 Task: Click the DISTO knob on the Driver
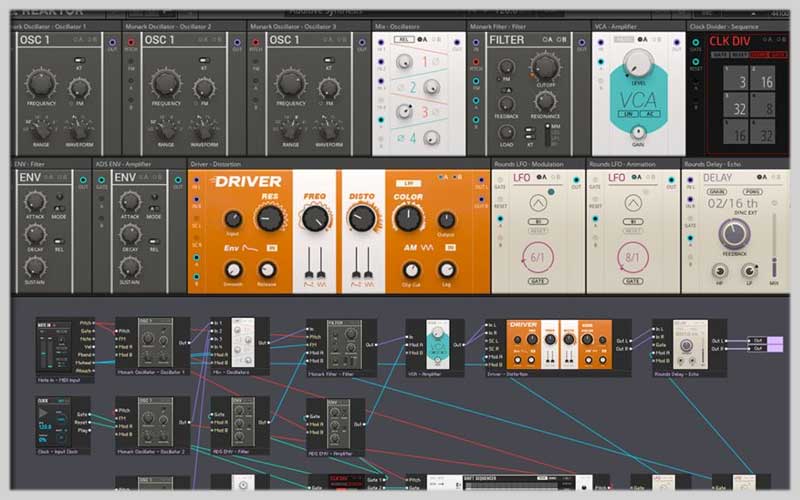[x=362, y=218]
